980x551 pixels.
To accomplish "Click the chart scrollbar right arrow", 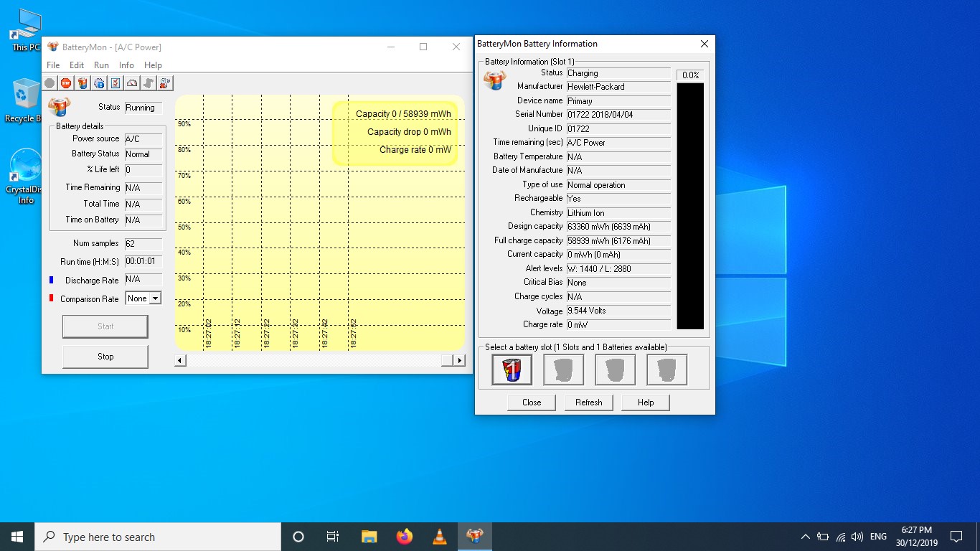I will 460,360.
